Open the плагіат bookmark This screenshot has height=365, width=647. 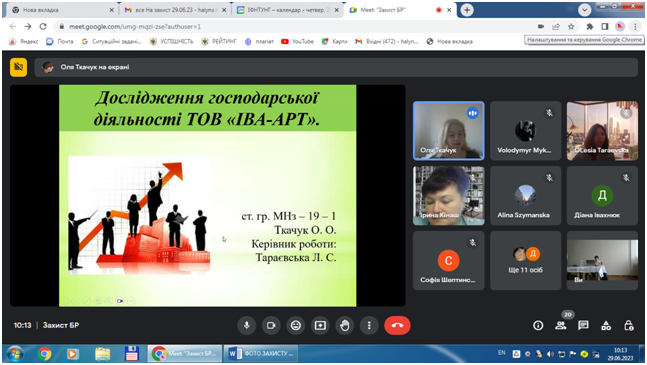pyautogui.click(x=260, y=41)
